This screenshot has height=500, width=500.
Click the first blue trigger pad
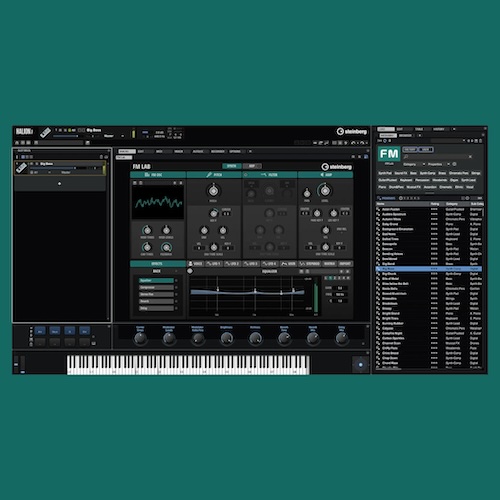coord(40,331)
